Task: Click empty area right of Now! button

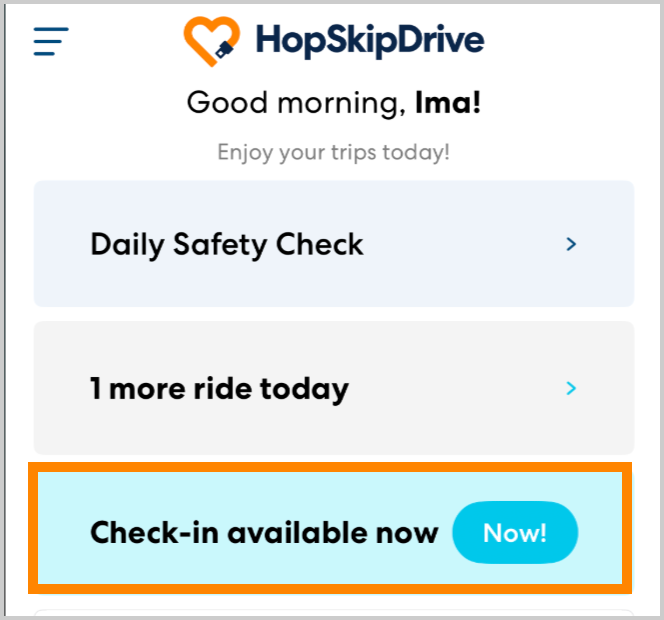Action: [x=600, y=532]
